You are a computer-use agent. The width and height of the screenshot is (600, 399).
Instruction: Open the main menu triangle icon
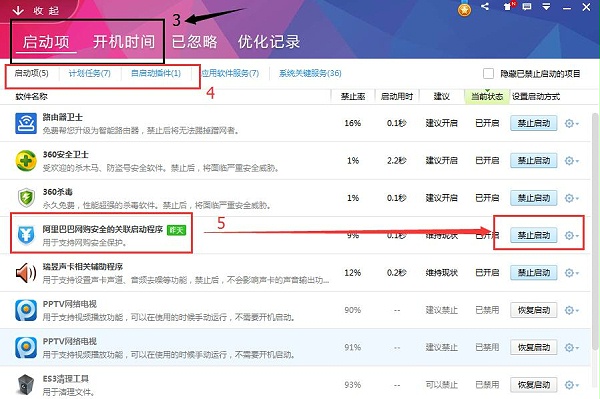[546, 7]
